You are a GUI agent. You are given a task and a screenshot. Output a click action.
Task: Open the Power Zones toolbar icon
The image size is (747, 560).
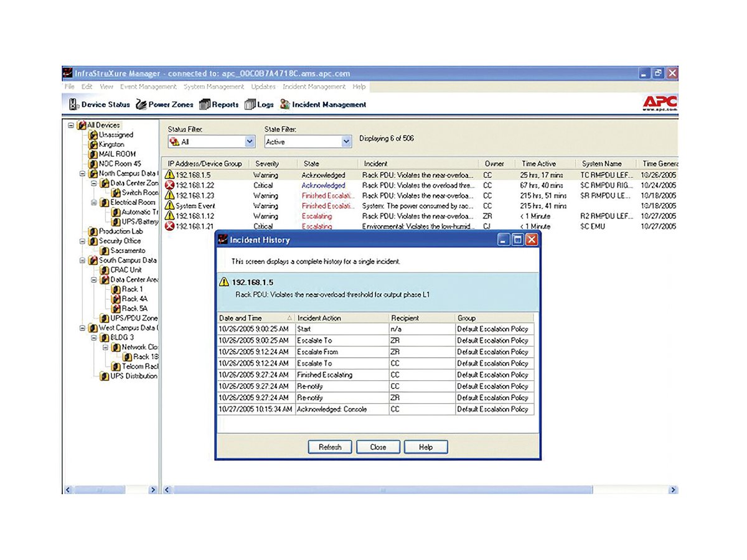coord(141,105)
